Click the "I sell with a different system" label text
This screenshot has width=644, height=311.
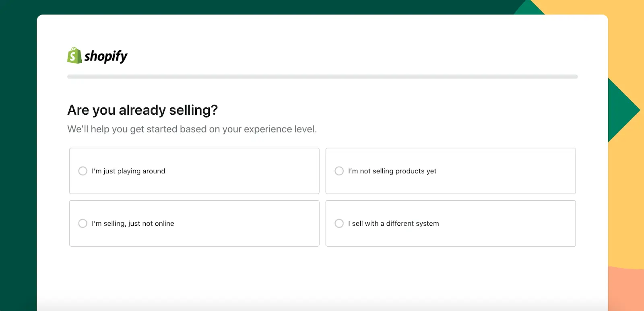(x=394, y=223)
